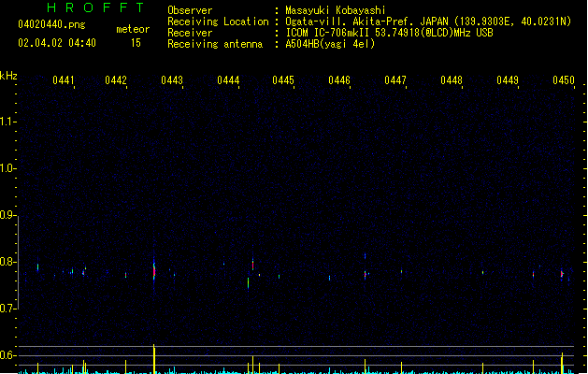Click the 0442 time marker
Screen dimensions: 588x374
(x=116, y=80)
